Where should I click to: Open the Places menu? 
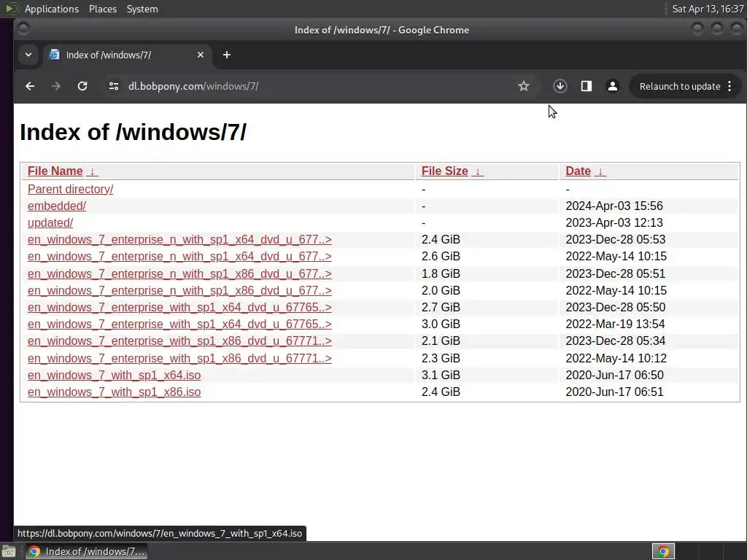click(x=102, y=9)
